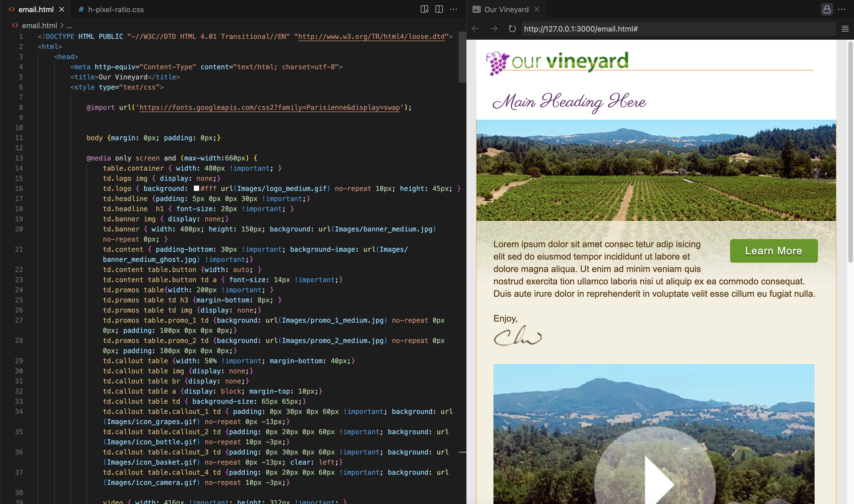Click the signature image in preview
Image resolution: width=854 pixels, height=504 pixels.
(x=517, y=336)
